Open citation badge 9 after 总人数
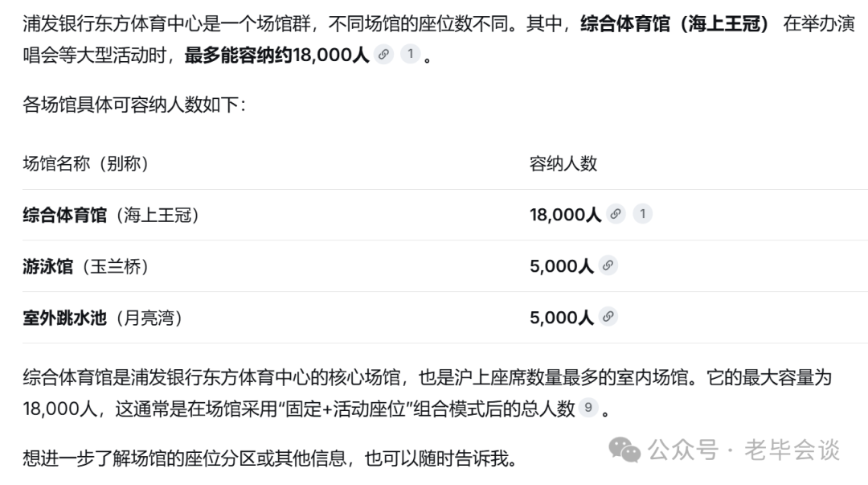This screenshot has width=868, height=485. [588, 408]
